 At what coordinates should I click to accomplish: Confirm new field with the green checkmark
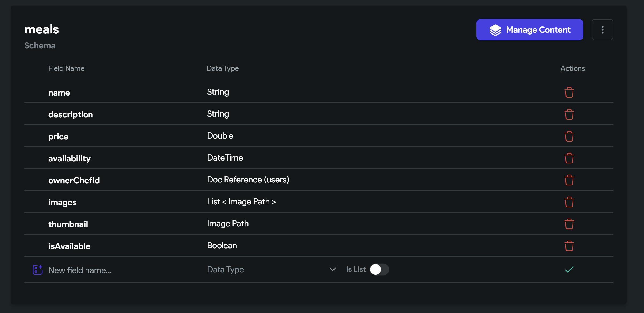569,269
